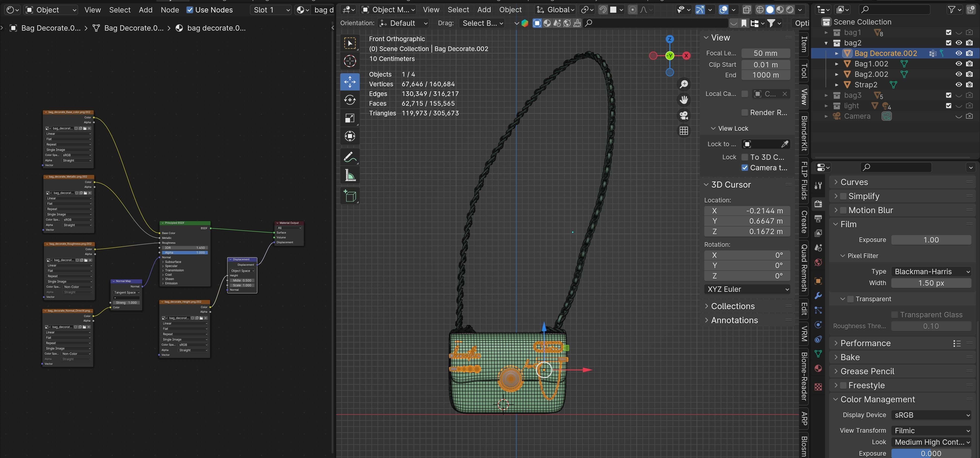Image resolution: width=980 pixels, height=458 pixels.
Task: Toggle the Use Nodes checkbox
Action: tap(189, 10)
